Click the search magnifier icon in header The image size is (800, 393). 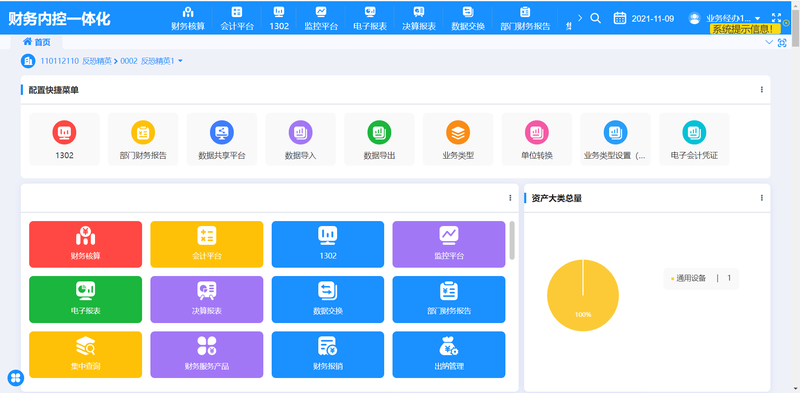click(595, 18)
